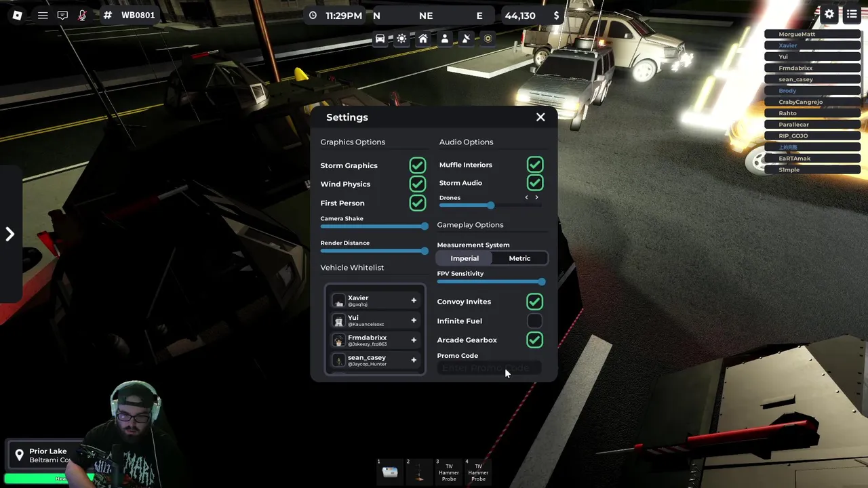Select Brody in player list
Screen dimensions: 868x488
(812, 90)
